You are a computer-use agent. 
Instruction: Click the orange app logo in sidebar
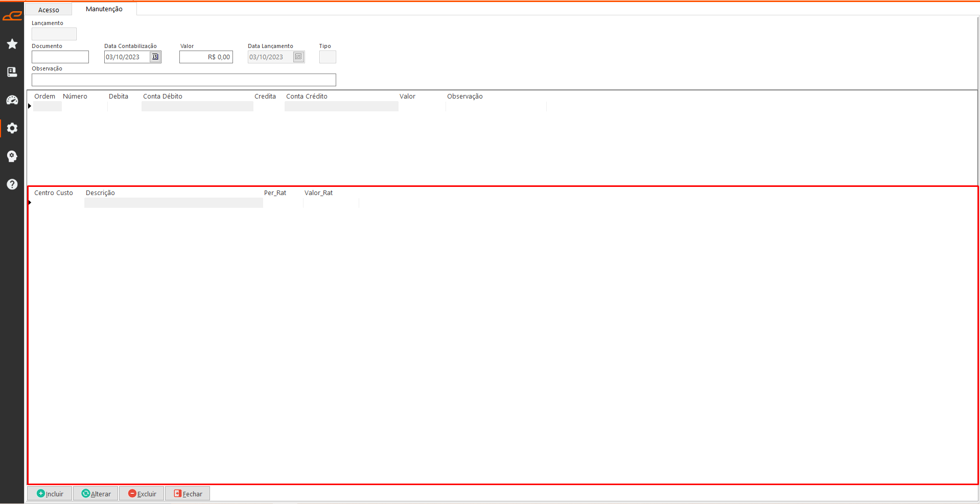12,16
